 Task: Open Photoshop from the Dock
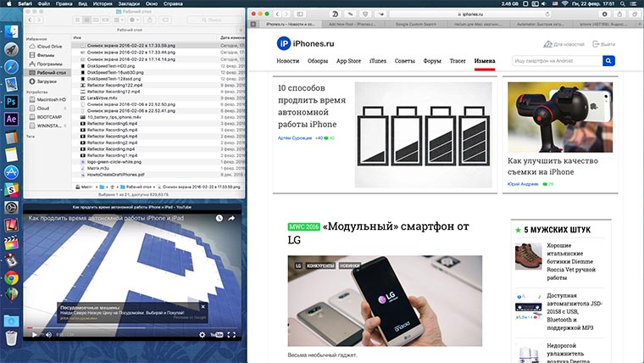tap(11, 101)
